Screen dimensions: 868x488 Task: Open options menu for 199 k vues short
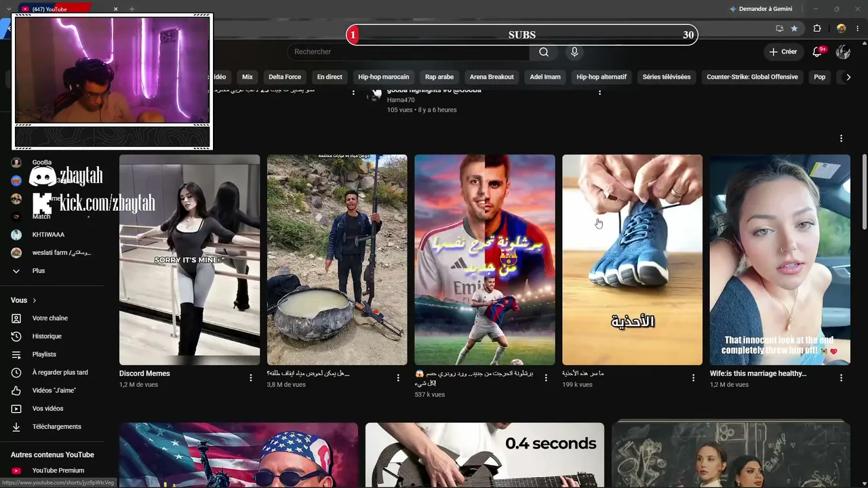click(693, 378)
